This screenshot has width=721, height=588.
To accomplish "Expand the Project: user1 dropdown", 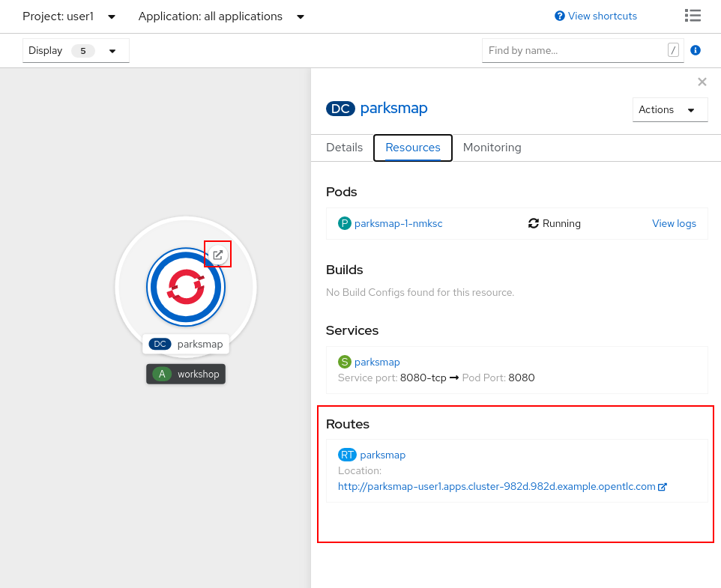I will 69,16.
